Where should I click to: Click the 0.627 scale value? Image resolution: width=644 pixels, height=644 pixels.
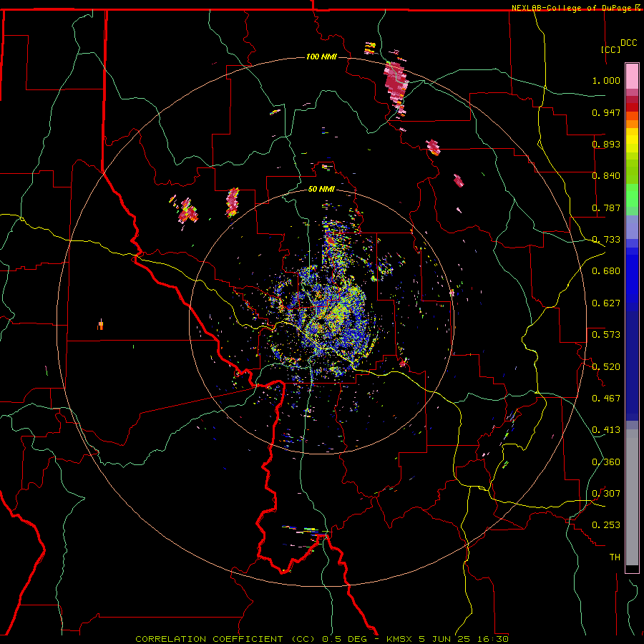point(606,303)
